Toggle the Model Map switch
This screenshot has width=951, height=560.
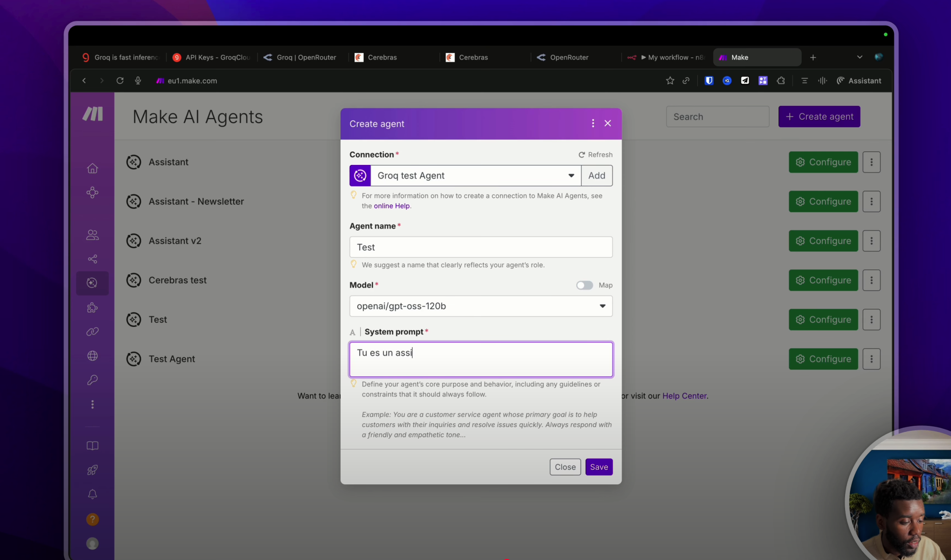(584, 286)
